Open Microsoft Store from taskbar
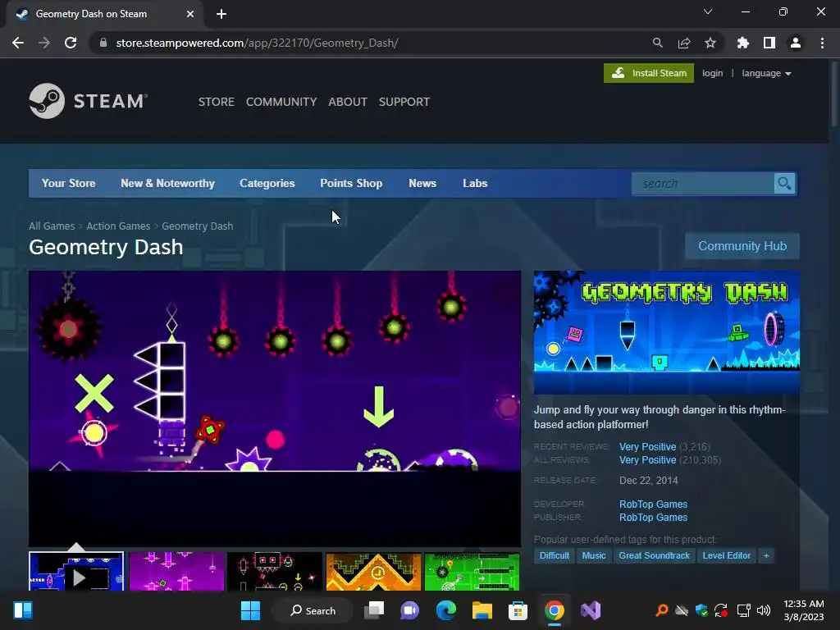 (x=518, y=610)
